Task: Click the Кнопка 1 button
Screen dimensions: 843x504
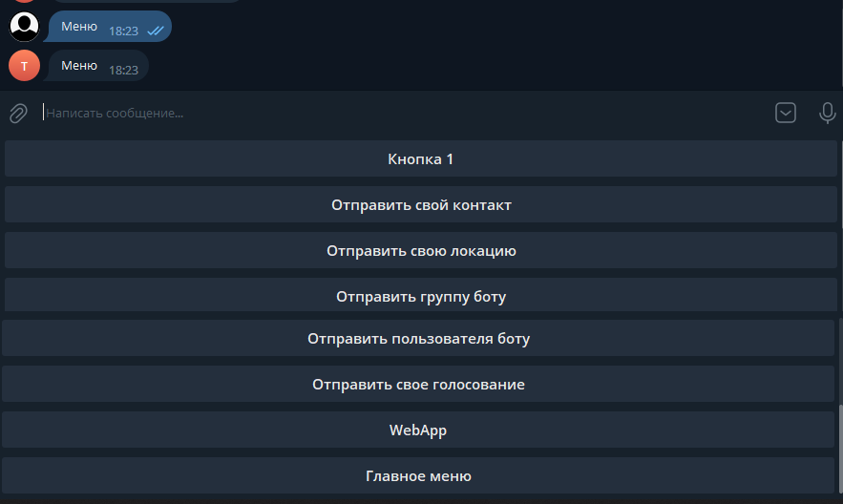Action: click(421, 158)
